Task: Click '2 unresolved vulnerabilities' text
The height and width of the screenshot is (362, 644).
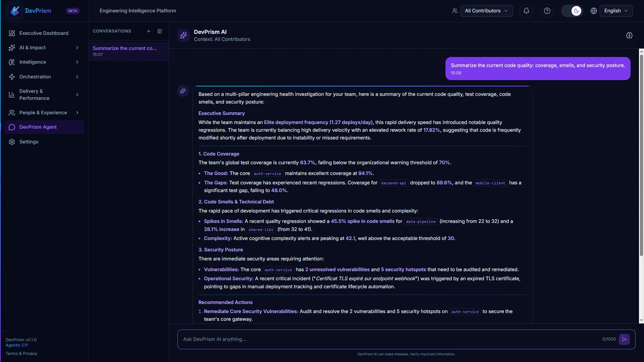Action: coord(337,269)
